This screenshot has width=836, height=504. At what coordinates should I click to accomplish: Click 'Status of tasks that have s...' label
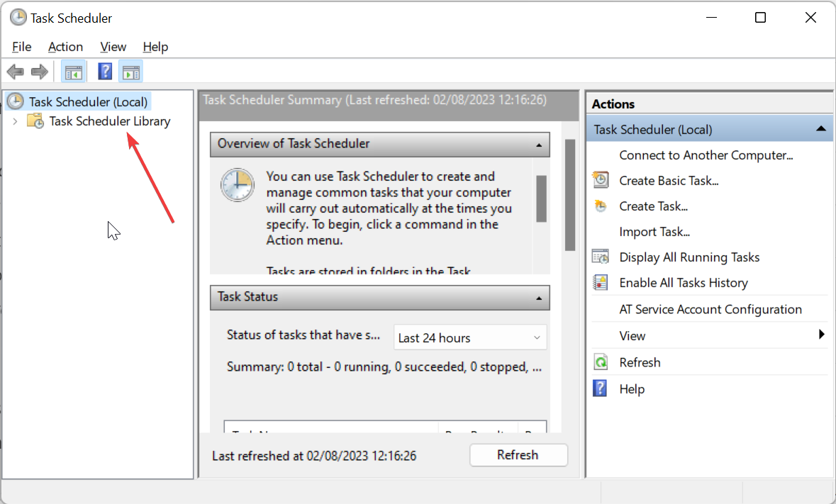coord(303,335)
